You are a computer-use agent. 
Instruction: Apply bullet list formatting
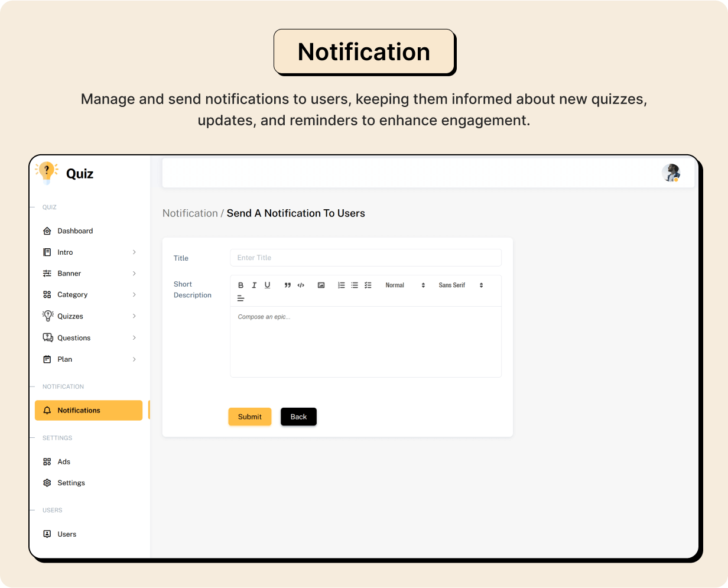[x=355, y=285]
